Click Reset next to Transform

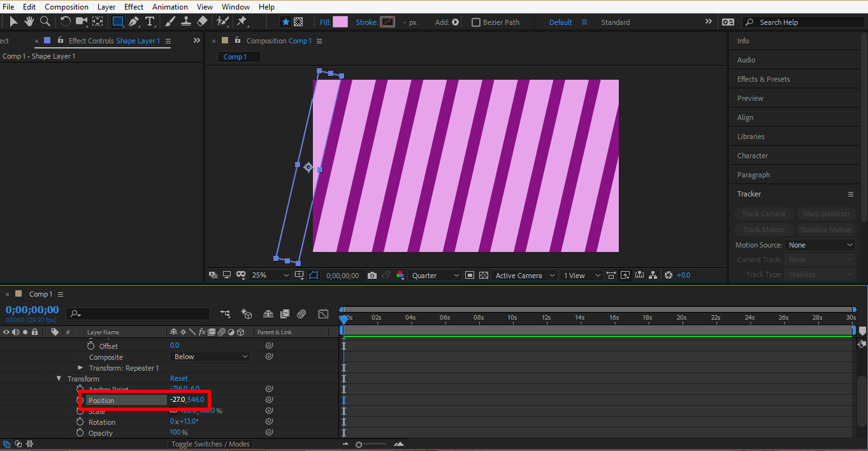(x=179, y=379)
